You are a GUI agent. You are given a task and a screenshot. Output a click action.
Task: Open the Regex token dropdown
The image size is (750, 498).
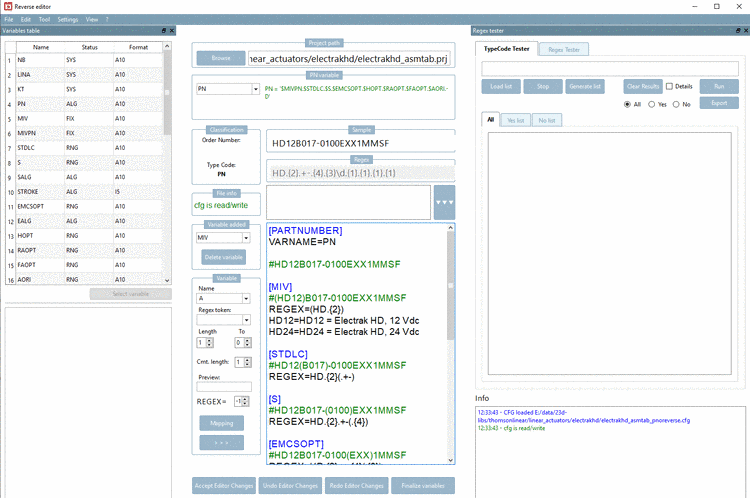tap(246, 320)
